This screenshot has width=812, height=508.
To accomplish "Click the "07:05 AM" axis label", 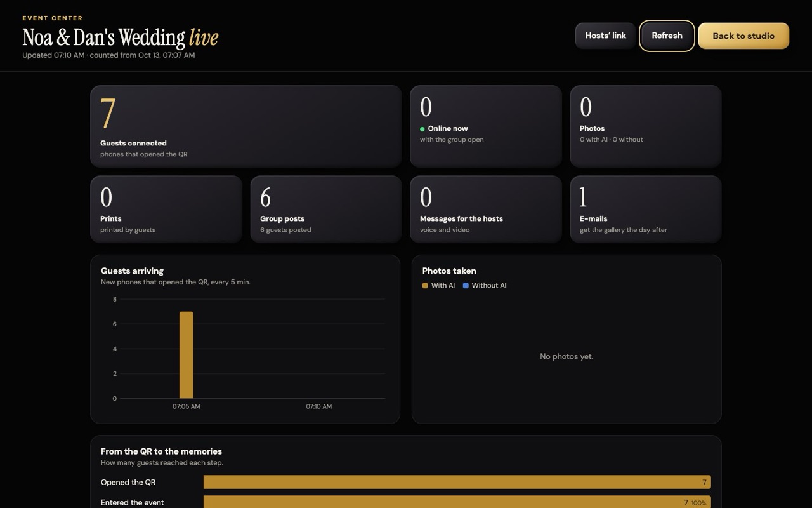I will click(186, 406).
